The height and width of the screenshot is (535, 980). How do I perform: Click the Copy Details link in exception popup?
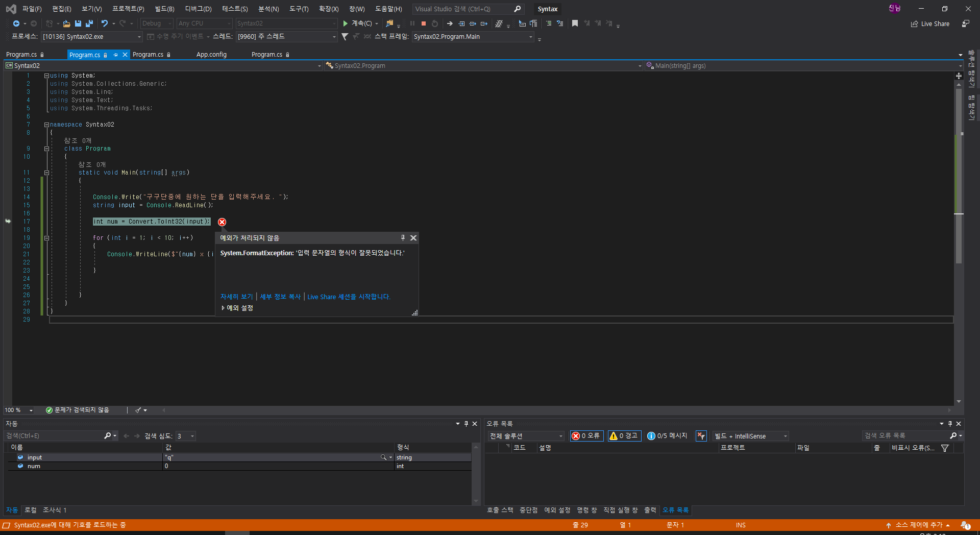pyautogui.click(x=280, y=297)
